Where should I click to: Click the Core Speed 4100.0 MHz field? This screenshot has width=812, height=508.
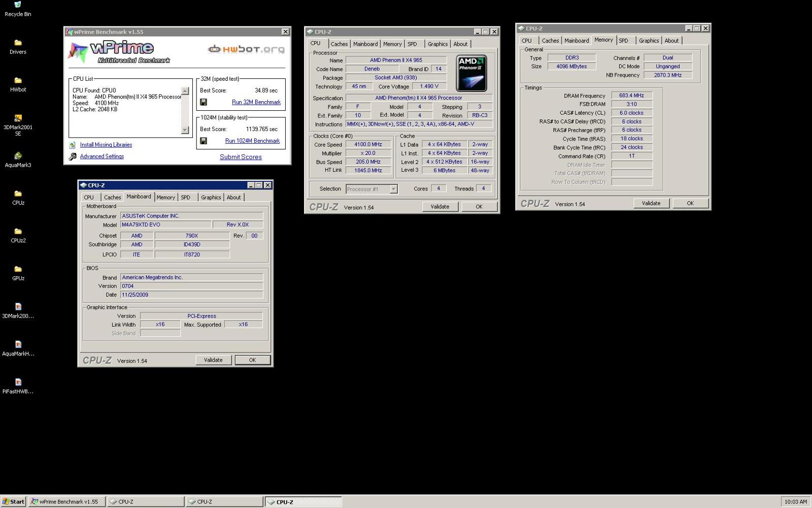click(x=368, y=145)
